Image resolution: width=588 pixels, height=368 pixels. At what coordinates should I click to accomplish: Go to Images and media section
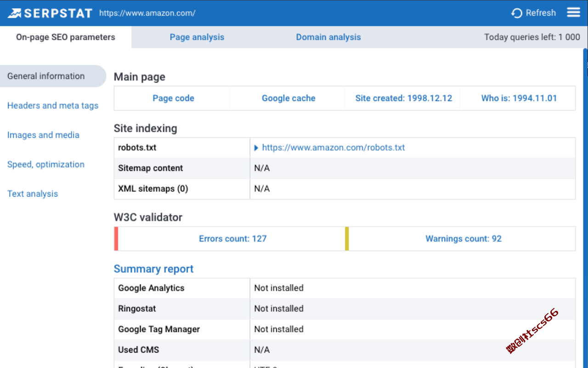[43, 135]
